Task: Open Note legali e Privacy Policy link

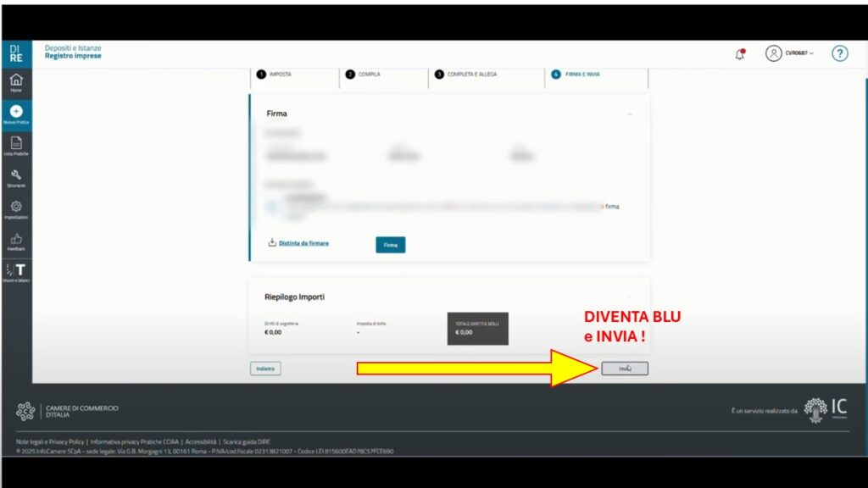Action: pos(50,442)
